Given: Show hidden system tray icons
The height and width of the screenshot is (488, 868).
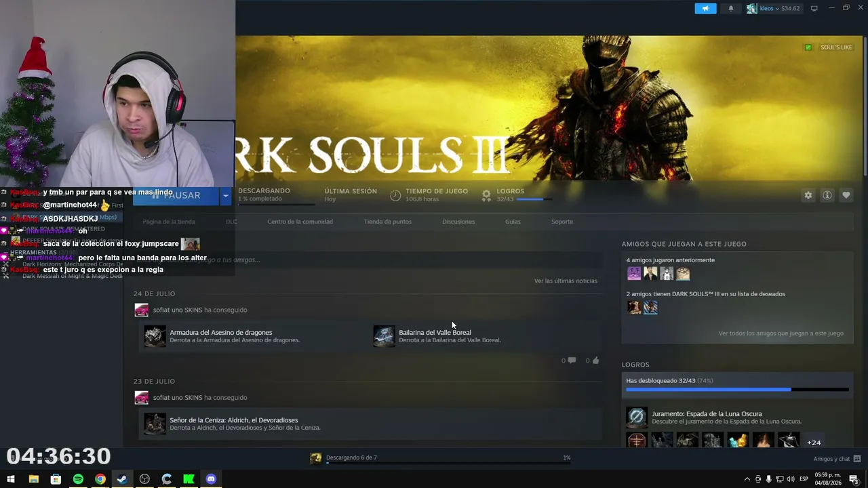Looking at the screenshot, I should [x=747, y=479].
